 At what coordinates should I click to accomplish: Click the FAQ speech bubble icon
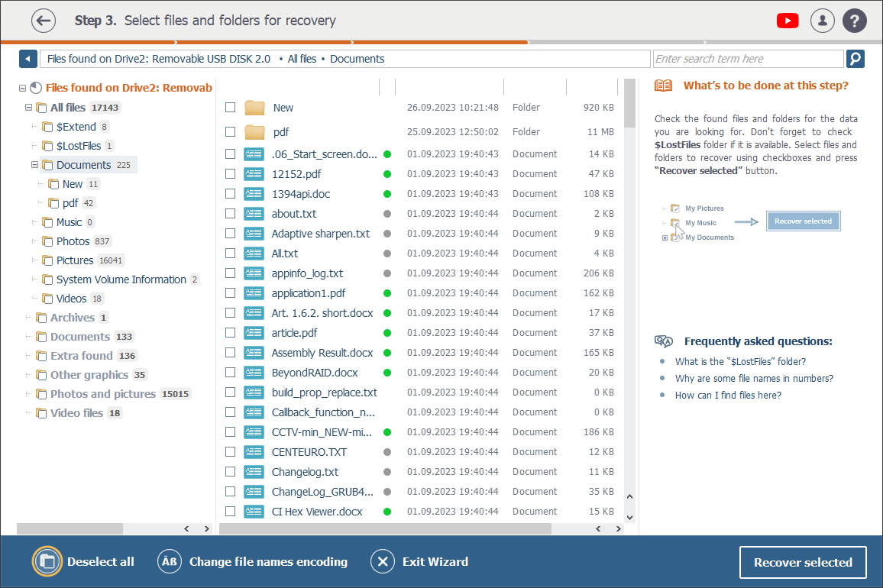663,341
